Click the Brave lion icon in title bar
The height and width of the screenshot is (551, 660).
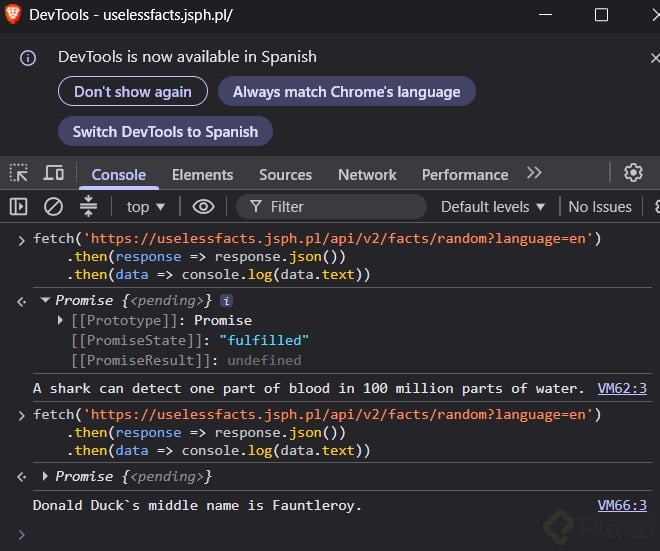click(x=13, y=14)
